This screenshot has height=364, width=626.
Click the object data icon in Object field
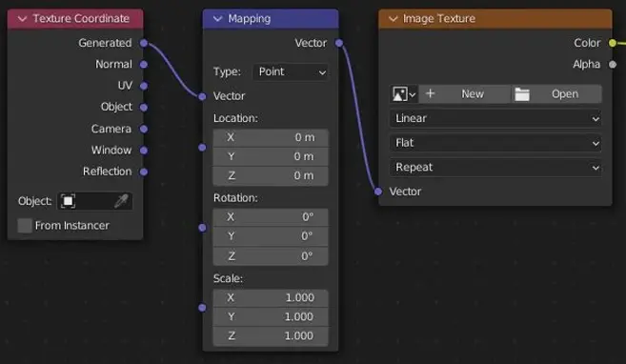click(68, 201)
